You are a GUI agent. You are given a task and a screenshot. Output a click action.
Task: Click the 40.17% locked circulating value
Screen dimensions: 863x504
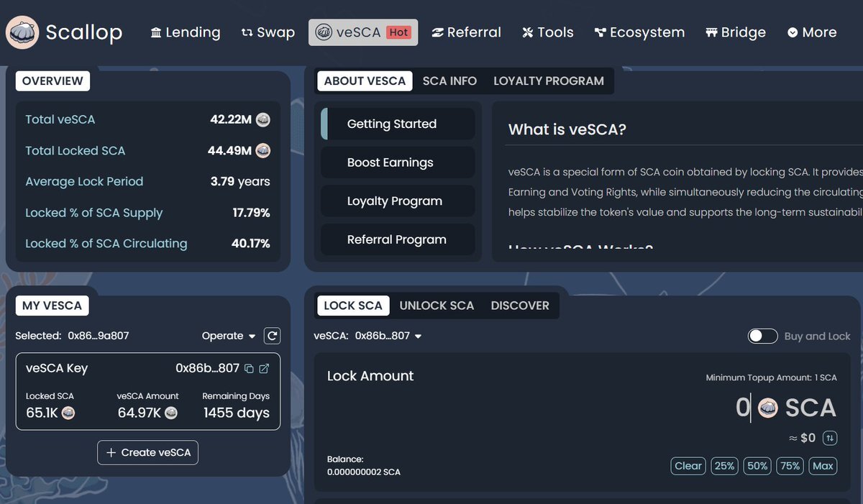click(x=250, y=244)
